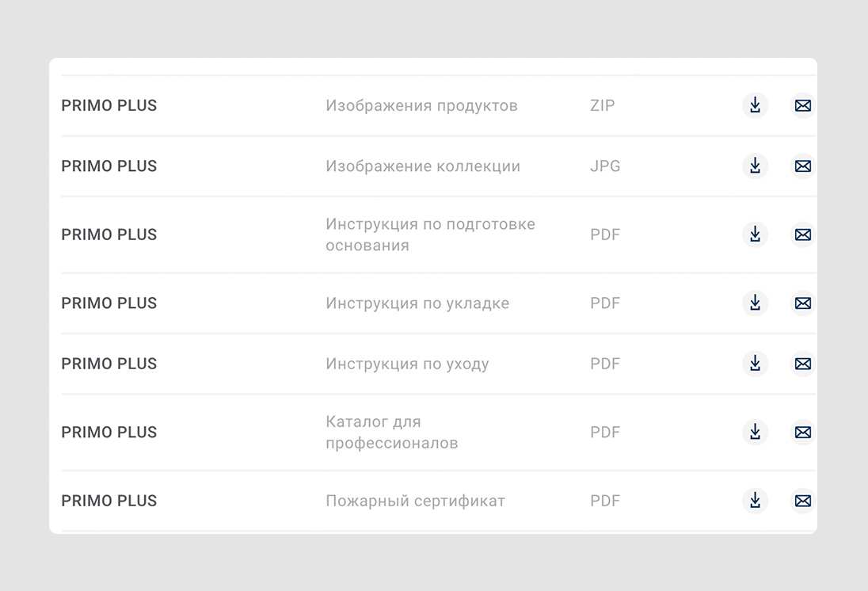Email the Инструкция по укладке PDF

coord(803,303)
